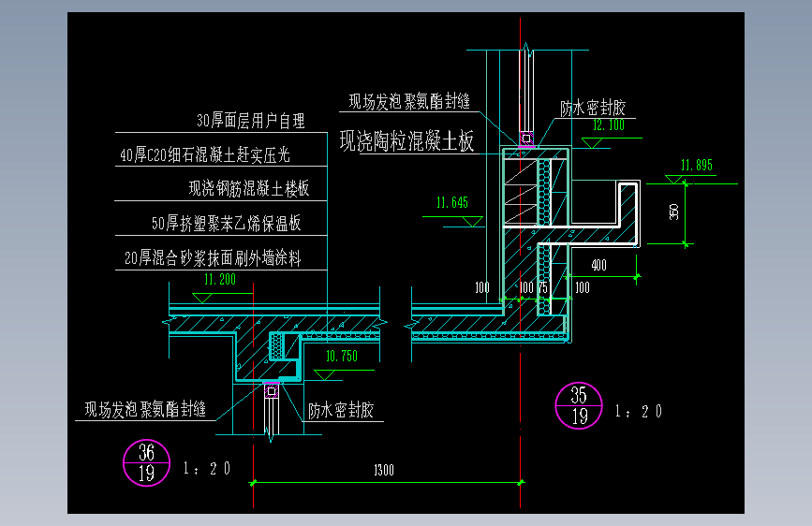Image resolution: width=812 pixels, height=526 pixels.
Task: Click the elevation label 11.895
Action: [x=697, y=165]
